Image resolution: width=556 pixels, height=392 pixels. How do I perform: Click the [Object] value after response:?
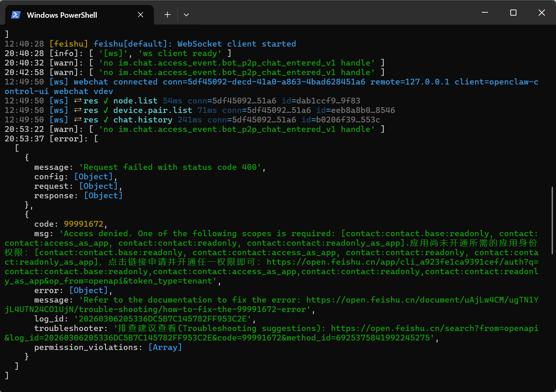click(x=103, y=195)
